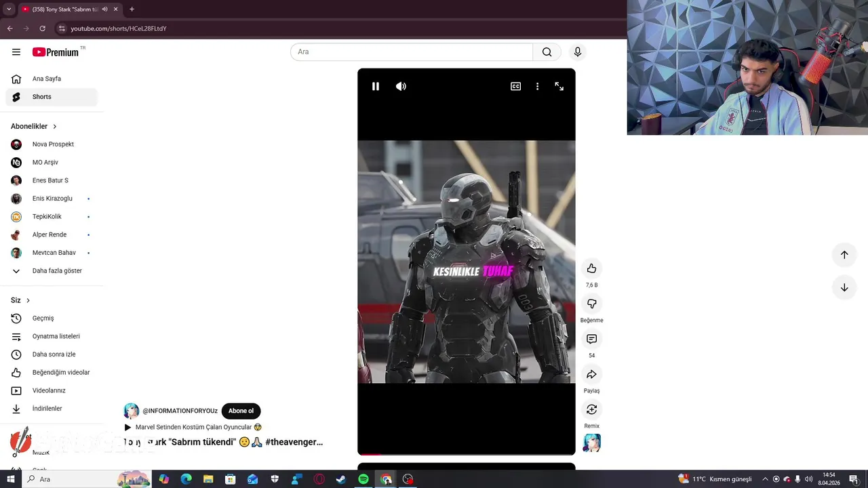Viewport: 868px width, 488px height.
Task: Mute the tab via its speaker icon
Action: click(x=104, y=9)
